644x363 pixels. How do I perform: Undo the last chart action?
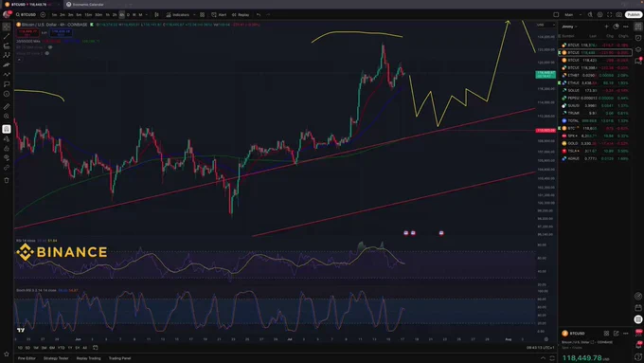[x=259, y=15]
